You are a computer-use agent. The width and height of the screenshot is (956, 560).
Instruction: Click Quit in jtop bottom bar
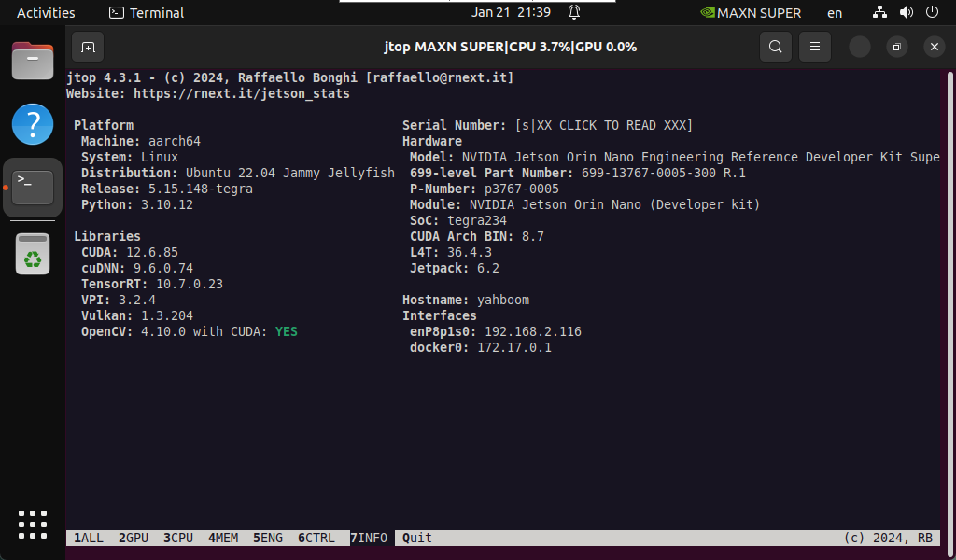point(416,538)
